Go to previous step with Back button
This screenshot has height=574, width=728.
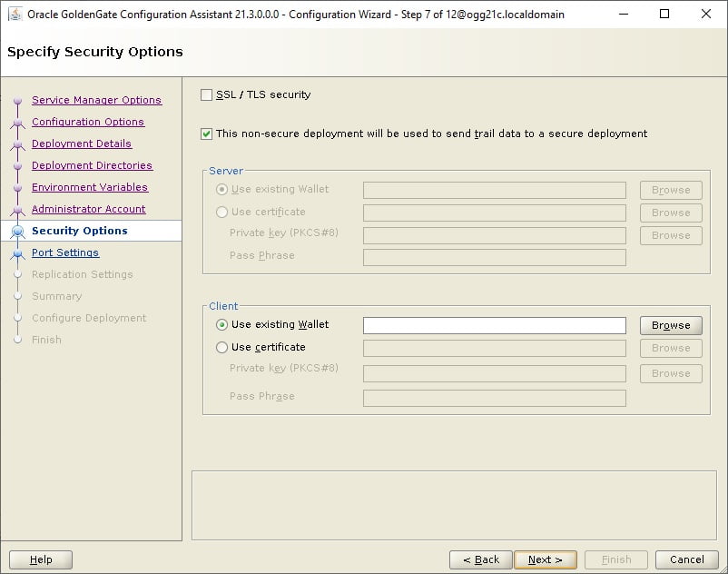(481, 559)
